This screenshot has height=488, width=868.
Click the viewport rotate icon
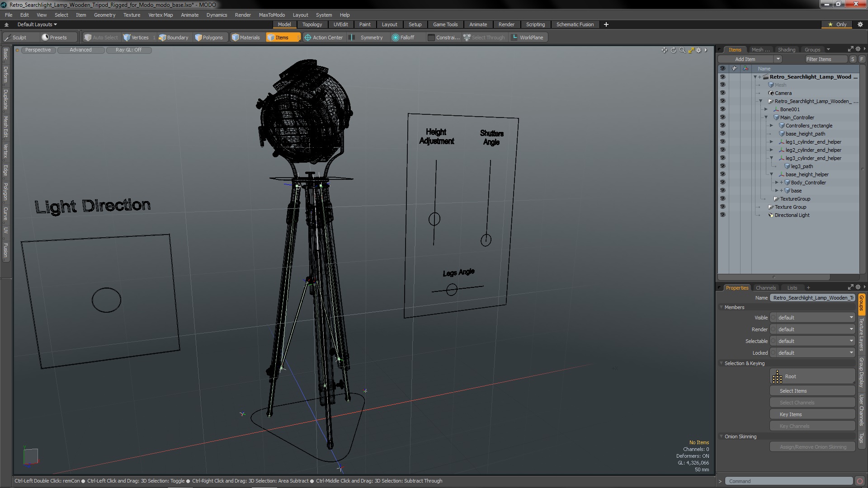coord(673,50)
